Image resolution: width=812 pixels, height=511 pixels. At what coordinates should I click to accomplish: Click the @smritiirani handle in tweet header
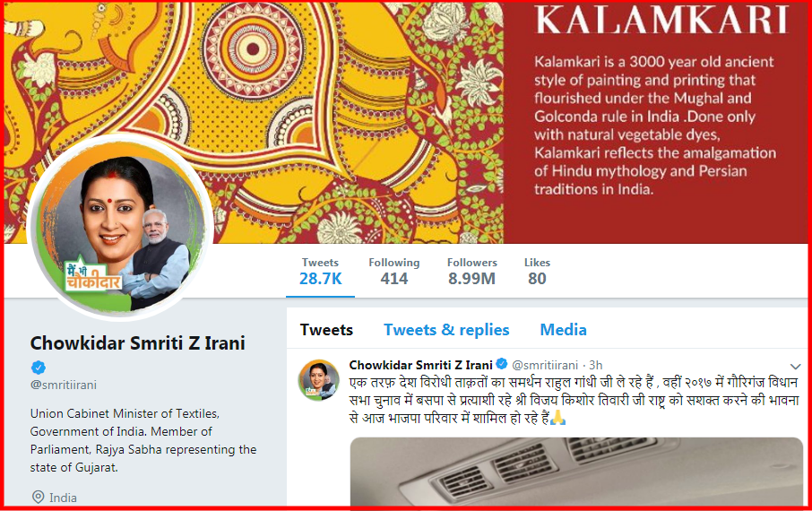coord(545,365)
